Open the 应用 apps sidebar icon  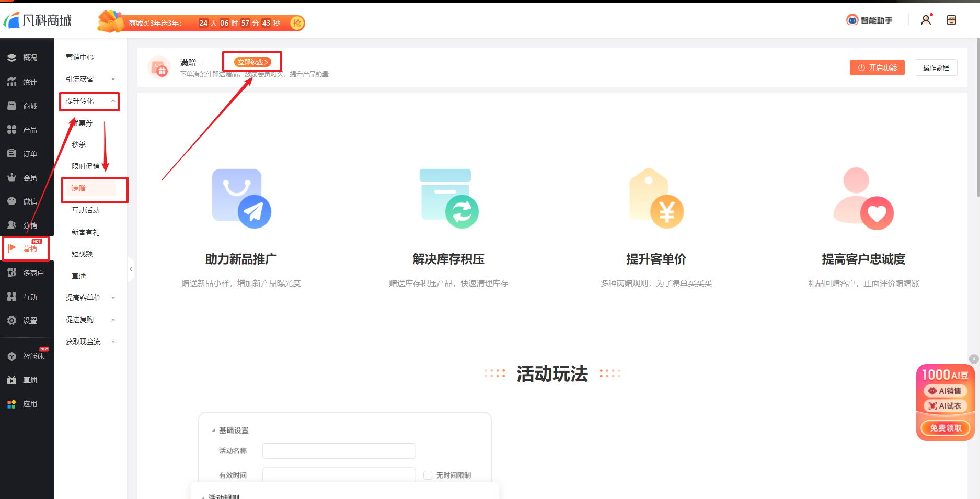11,404
